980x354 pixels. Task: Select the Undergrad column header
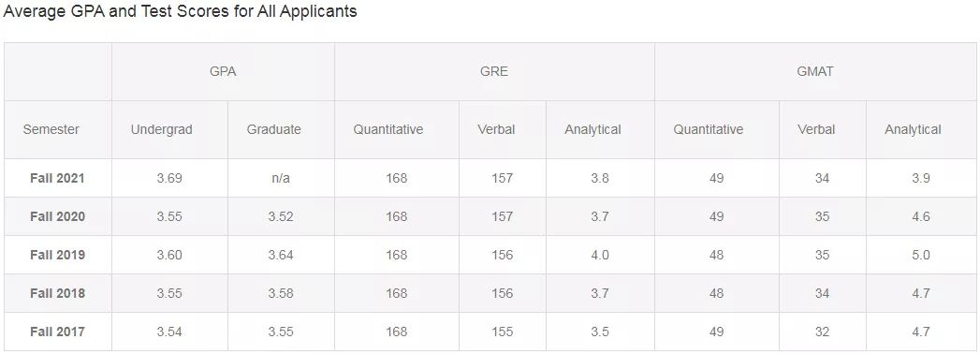161,129
